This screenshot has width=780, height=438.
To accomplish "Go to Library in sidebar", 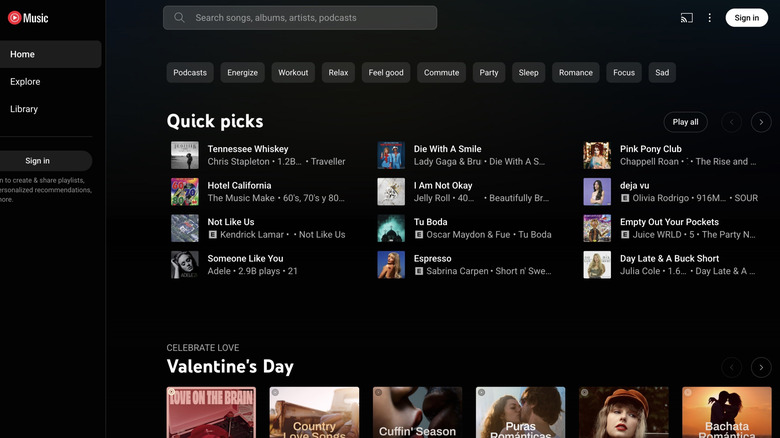I will tap(24, 109).
